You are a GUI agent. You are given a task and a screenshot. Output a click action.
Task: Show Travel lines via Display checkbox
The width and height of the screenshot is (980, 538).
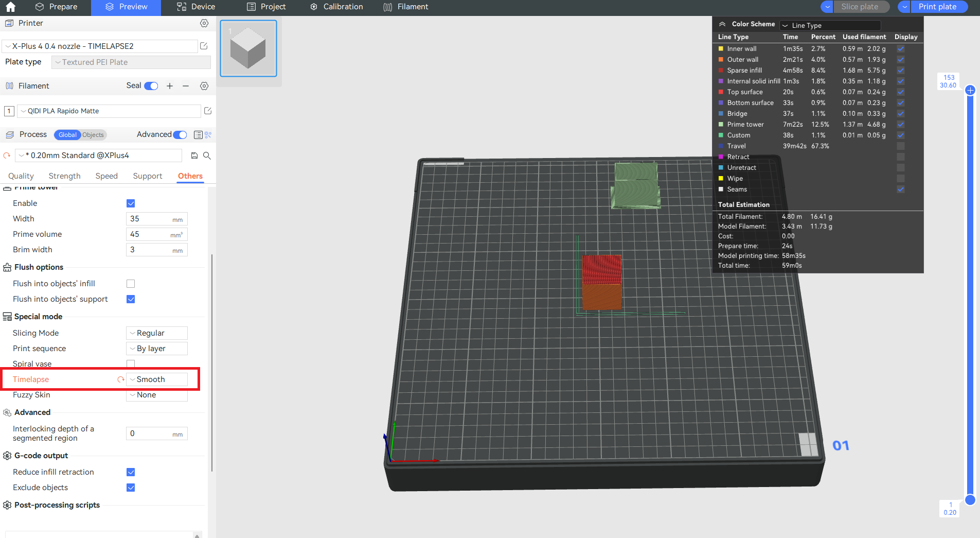point(900,146)
